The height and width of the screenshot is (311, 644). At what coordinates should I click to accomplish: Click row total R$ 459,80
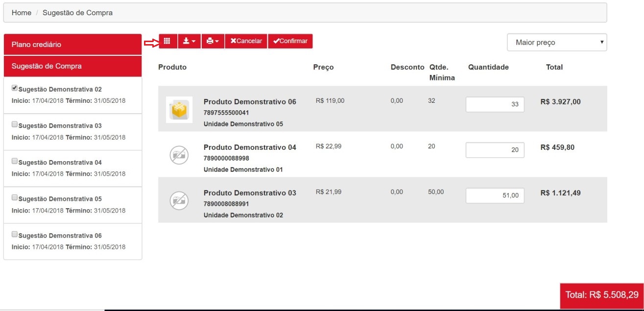click(x=558, y=147)
